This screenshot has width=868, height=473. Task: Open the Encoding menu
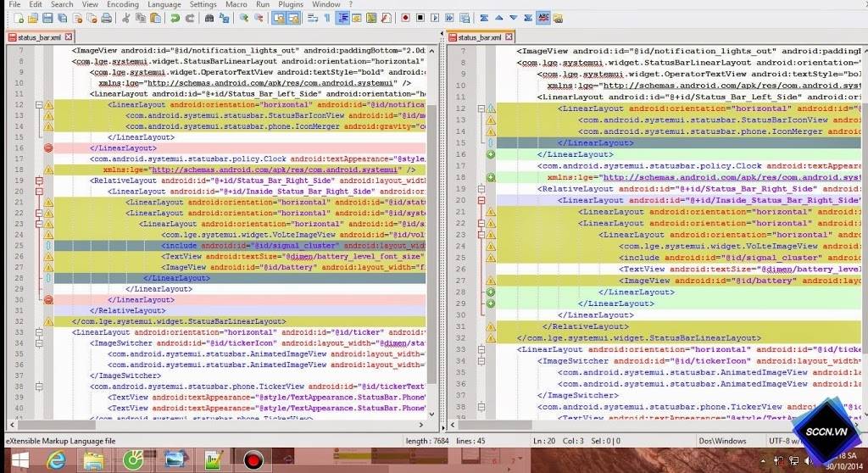[x=122, y=4]
